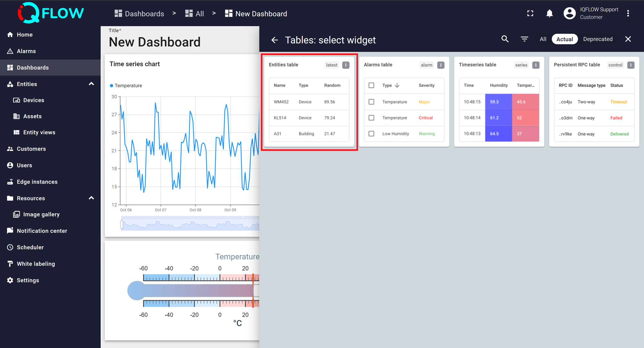Check the Alarms table header checkbox
The image size is (644, 348).
pos(371,85)
